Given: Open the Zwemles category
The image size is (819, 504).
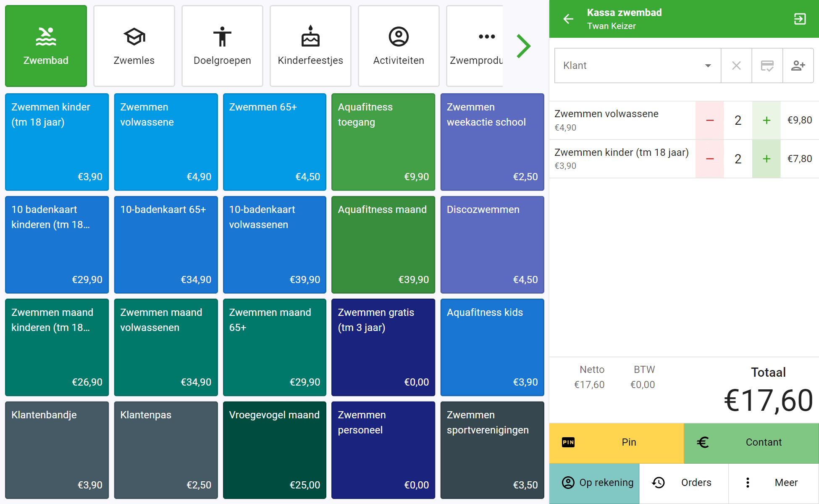Looking at the screenshot, I should (134, 46).
